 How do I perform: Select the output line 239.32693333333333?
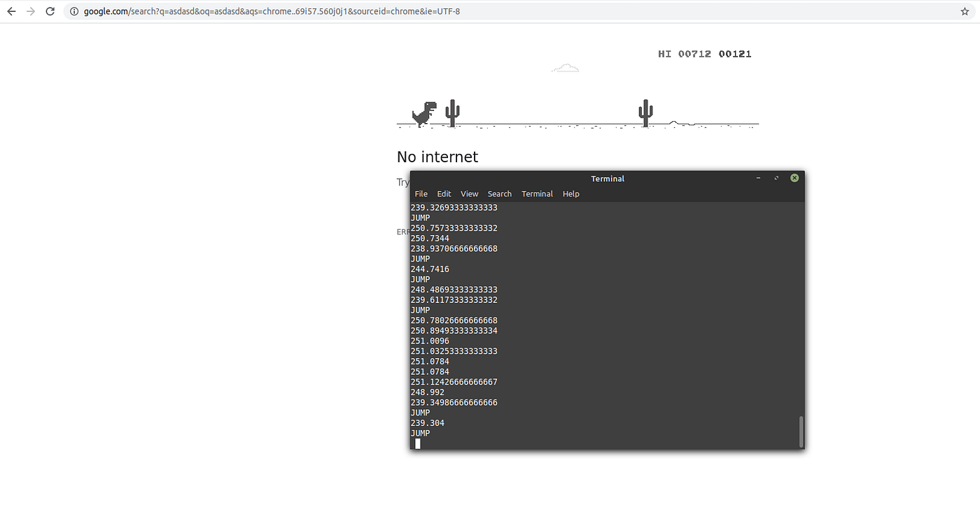click(454, 208)
